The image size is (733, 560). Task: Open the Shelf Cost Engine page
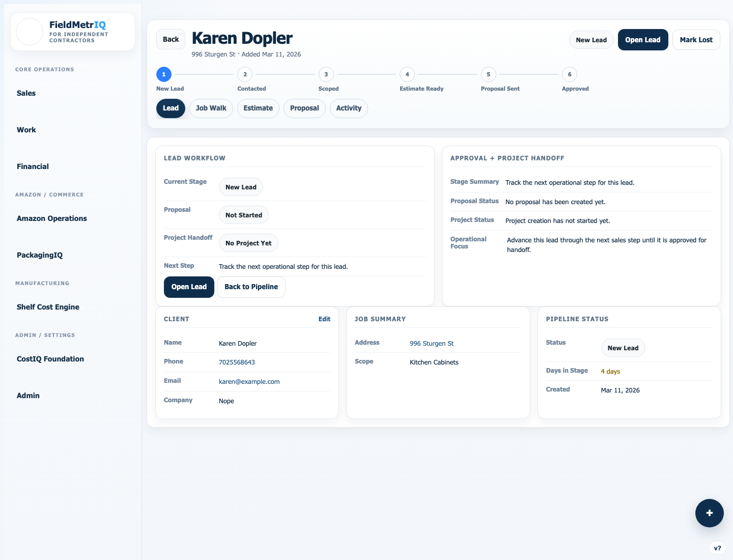tap(48, 307)
